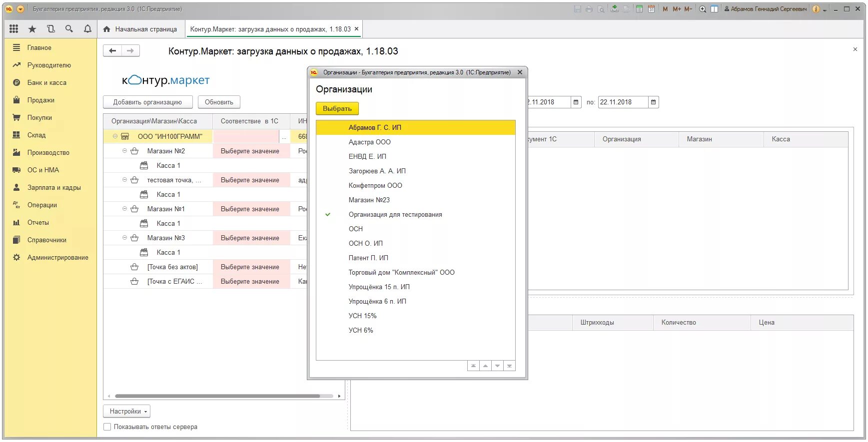Click the end date field 22.11.2018
The image size is (868, 442).
coord(623,102)
